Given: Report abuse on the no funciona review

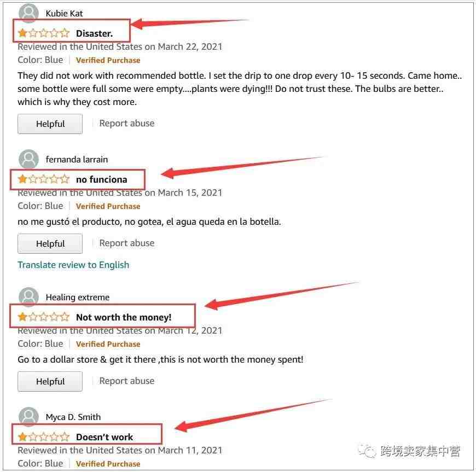Looking at the screenshot, I should (x=127, y=243).
